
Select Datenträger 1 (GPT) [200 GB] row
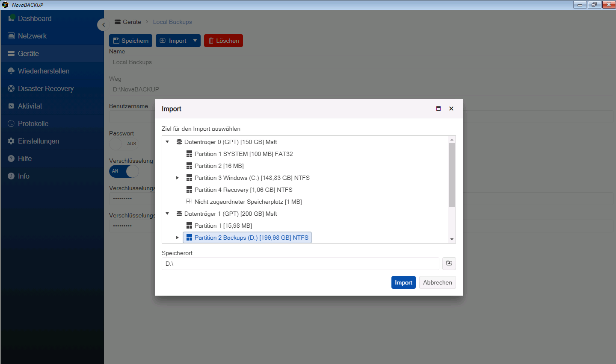(x=227, y=214)
